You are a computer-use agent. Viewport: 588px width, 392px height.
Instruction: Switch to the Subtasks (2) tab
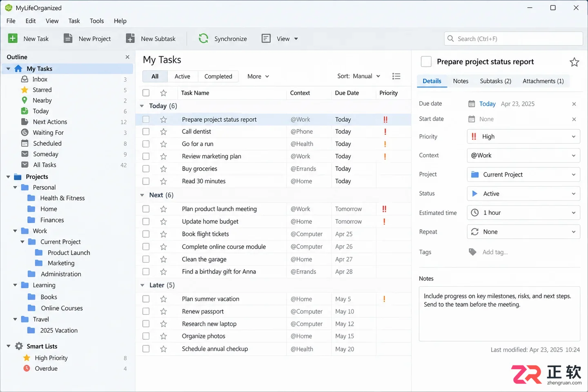coord(495,81)
